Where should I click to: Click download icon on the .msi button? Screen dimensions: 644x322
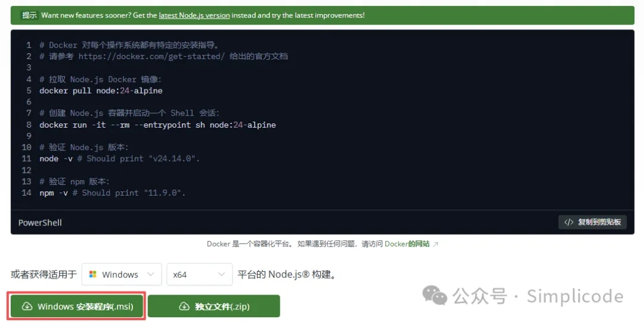click(x=27, y=306)
